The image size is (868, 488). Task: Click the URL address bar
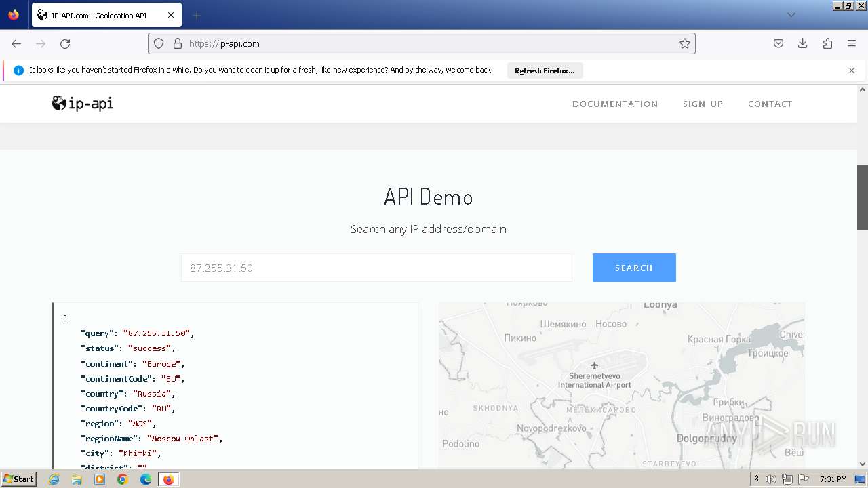pos(420,43)
